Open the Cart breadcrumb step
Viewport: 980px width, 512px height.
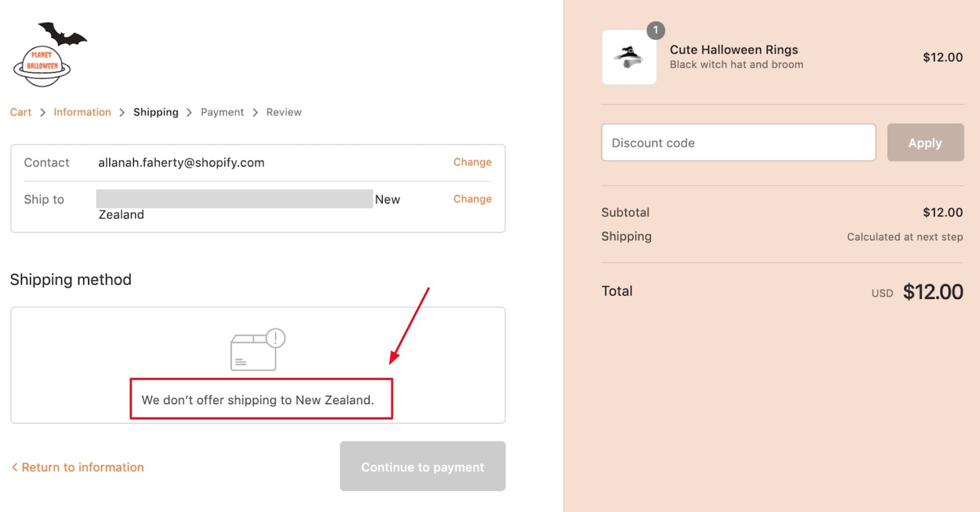click(20, 112)
